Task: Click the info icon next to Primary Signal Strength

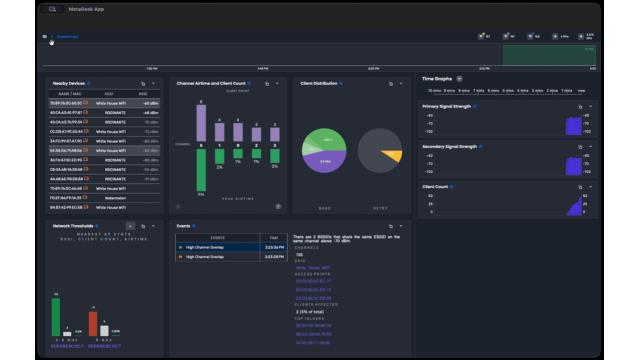Action: coord(475,107)
